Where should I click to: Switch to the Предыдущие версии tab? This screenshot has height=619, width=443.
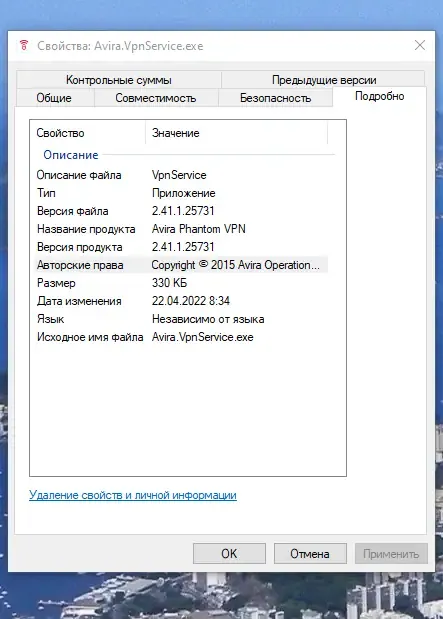[324, 80]
